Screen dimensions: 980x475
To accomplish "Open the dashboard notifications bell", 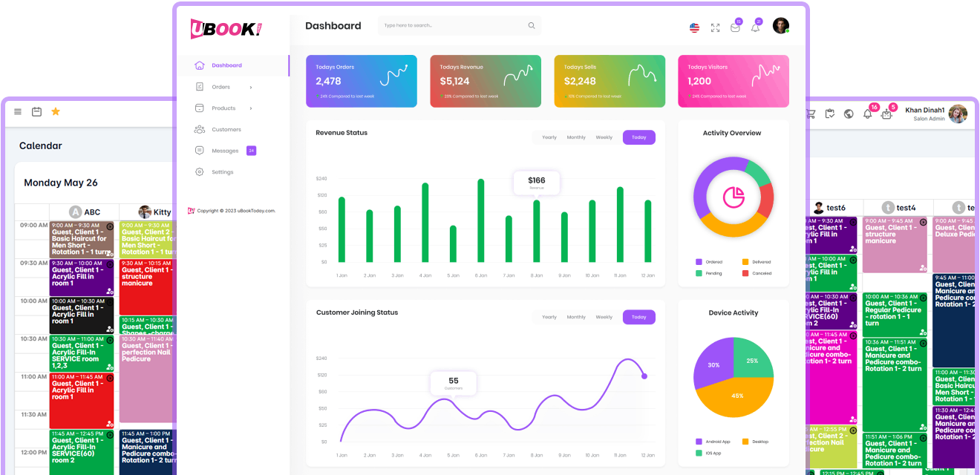I will 755,27.
